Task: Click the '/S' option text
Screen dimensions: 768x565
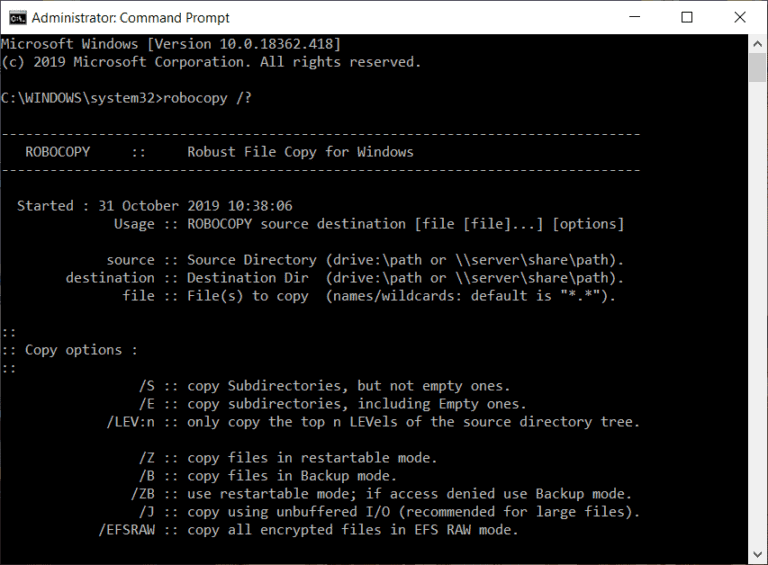Action: tap(146, 386)
